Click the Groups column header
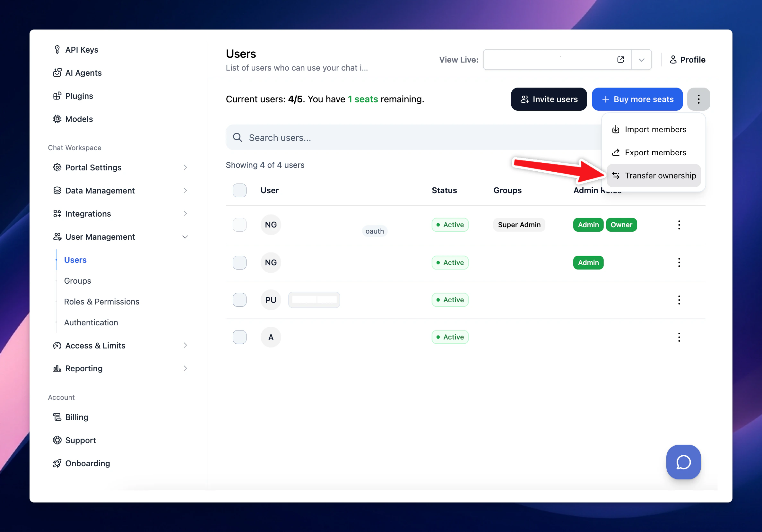The width and height of the screenshot is (762, 532). pyautogui.click(x=507, y=190)
